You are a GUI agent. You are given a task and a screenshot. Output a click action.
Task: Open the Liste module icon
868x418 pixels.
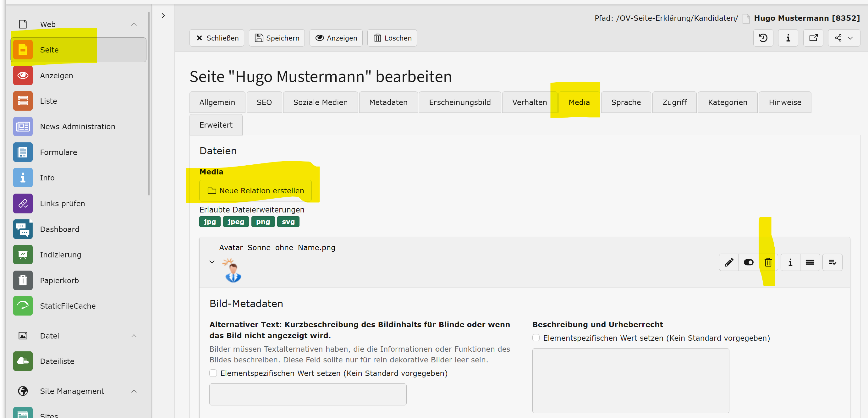[23, 101]
